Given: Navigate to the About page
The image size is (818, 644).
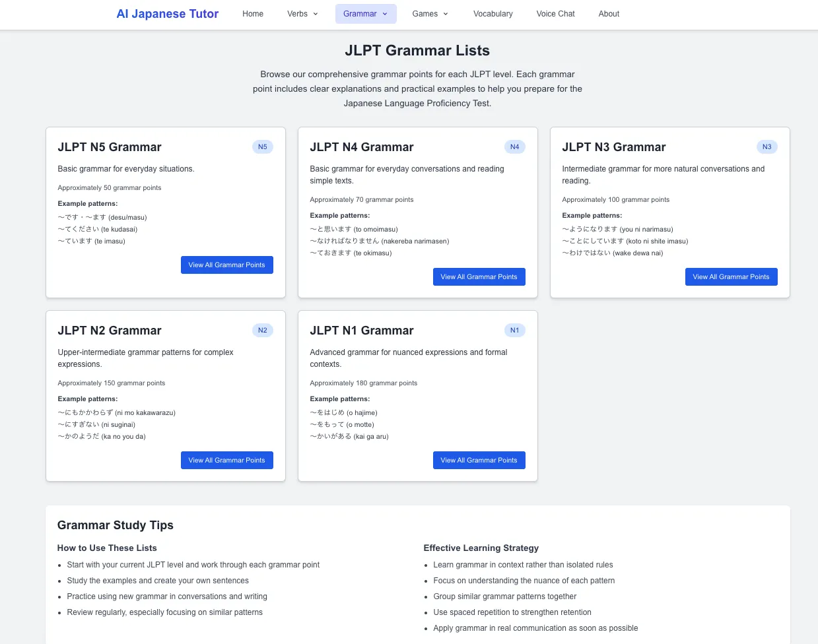Looking at the screenshot, I should pyautogui.click(x=609, y=14).
